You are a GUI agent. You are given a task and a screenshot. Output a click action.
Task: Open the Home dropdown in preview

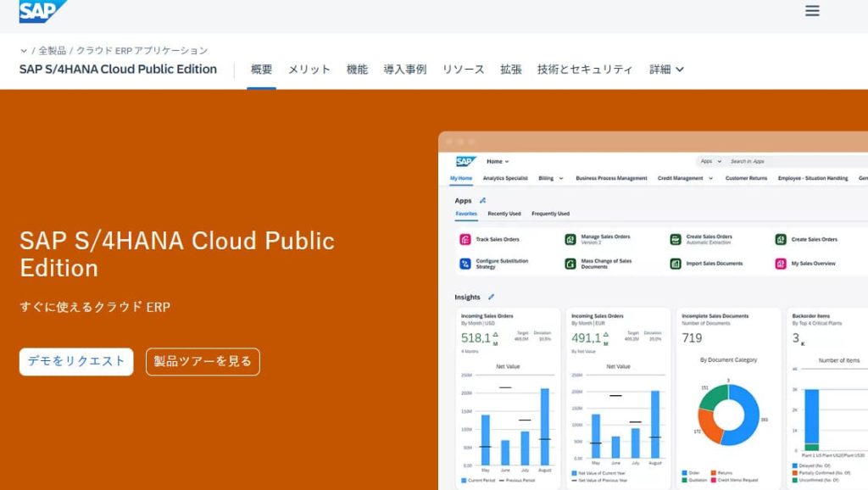pos(497,162)
